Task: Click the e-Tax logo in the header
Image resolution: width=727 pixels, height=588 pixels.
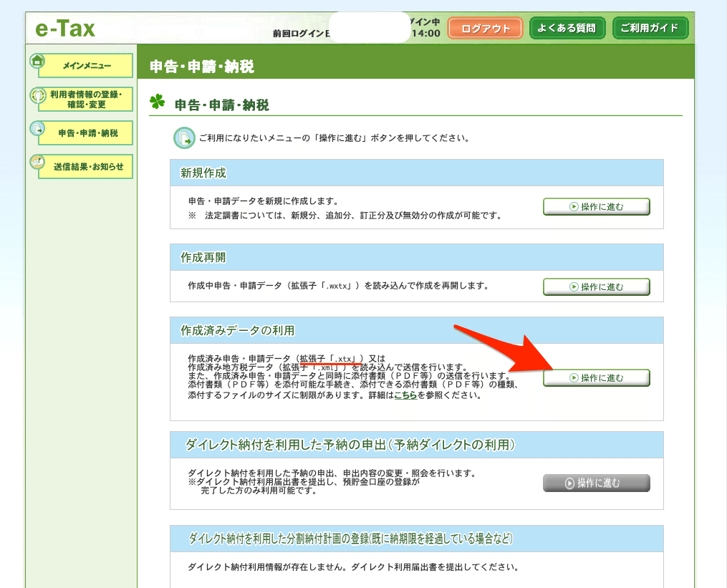Action: 64,27
